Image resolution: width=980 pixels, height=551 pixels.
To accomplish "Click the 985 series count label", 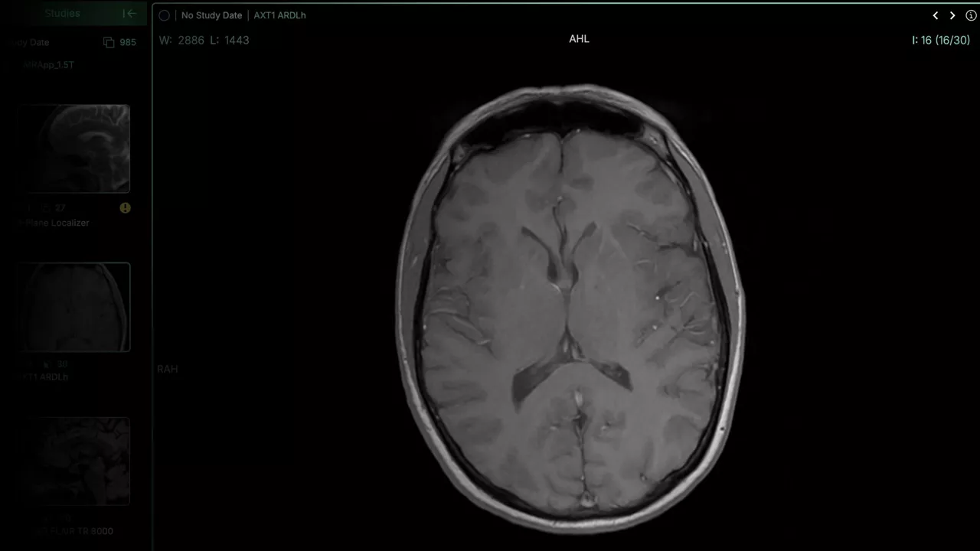I will (x=128, y=42).
